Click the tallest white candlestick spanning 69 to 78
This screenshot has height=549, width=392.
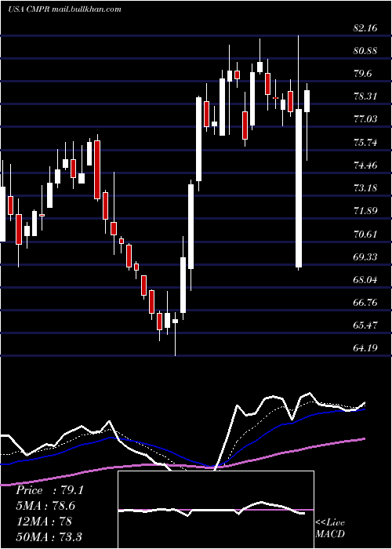pyautogui.click(x=299, y=188)
